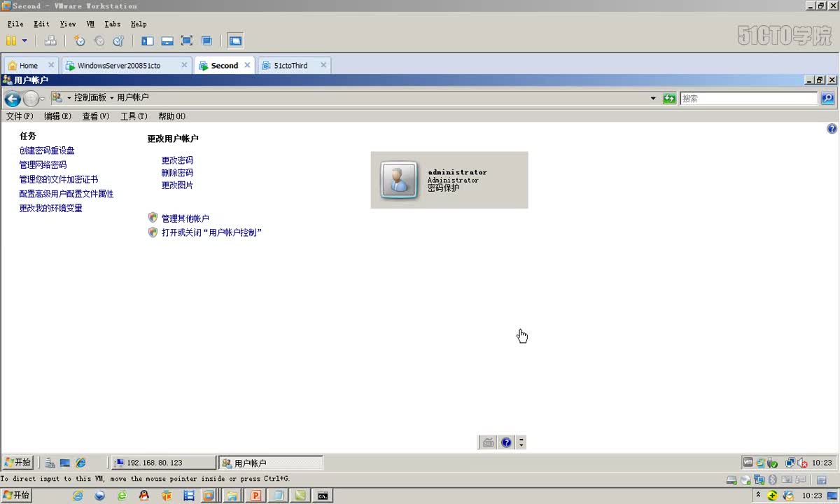The height and width of the screenshot is (504, 840).
Task: Close the 51ctoThird tab
Action: pyautogui.click(x=323, y=65)
